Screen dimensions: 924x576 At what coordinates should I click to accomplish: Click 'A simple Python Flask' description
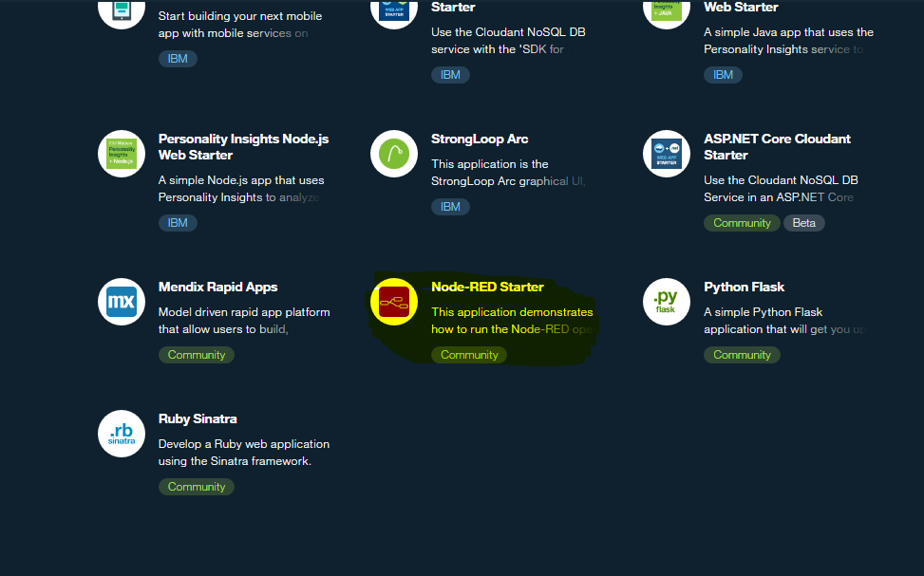click(763, 312)
